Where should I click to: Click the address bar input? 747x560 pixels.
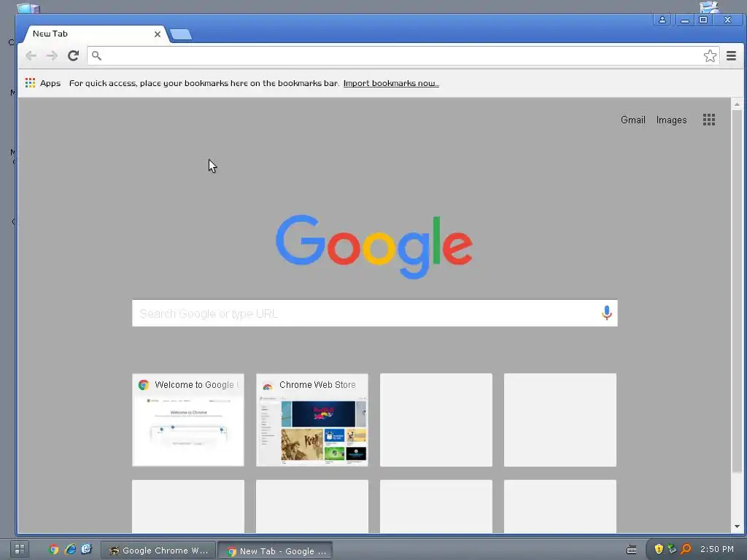pyautogui.click(x=402, y=55)
